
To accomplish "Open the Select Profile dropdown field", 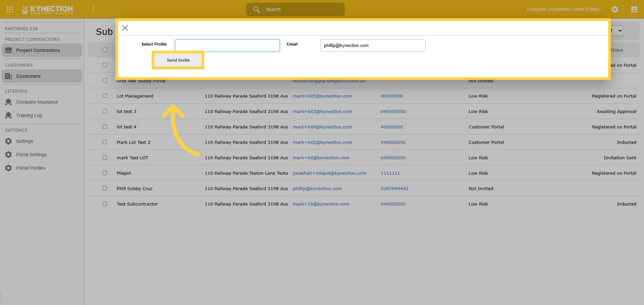I will (227, 46).
